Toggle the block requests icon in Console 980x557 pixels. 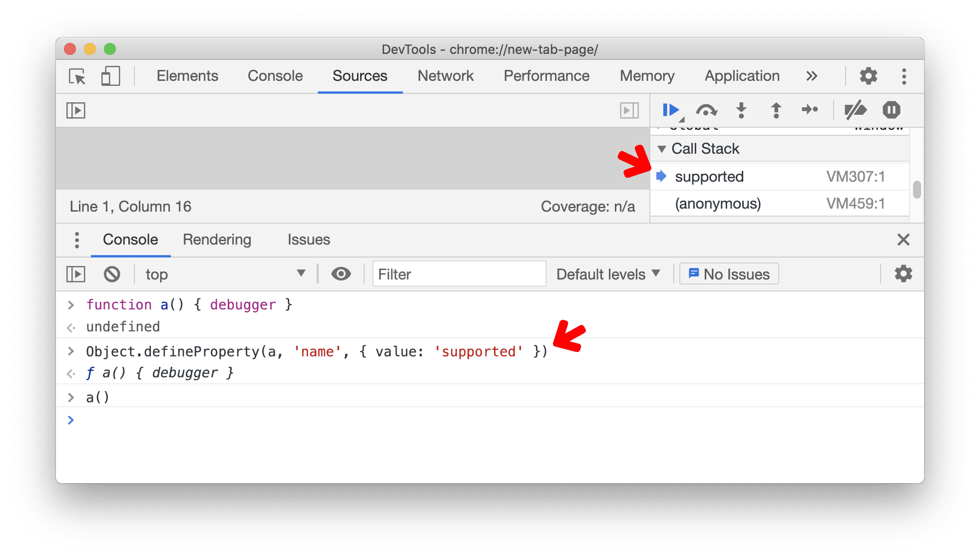tap(109, 274)
